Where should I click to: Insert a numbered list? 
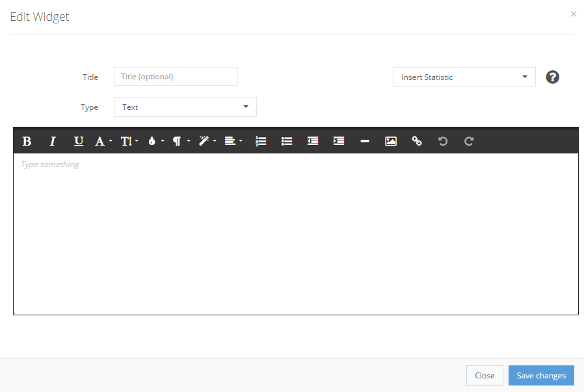(x=261, y=141)
